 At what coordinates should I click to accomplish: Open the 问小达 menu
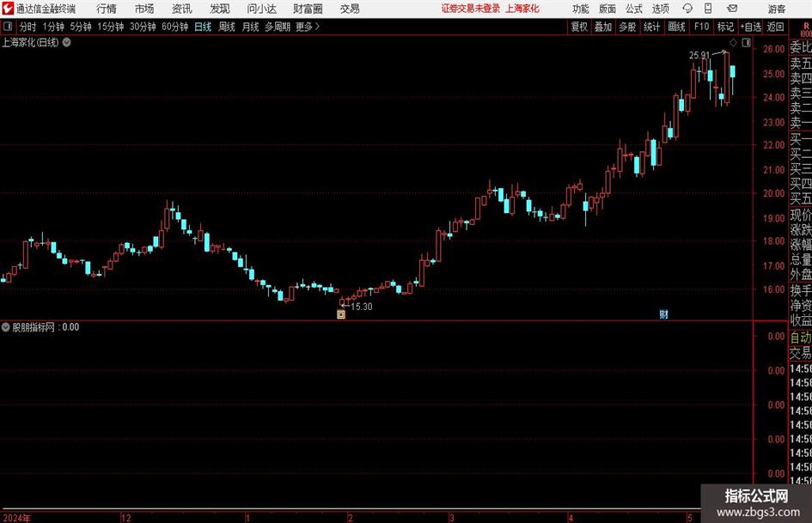261,9
